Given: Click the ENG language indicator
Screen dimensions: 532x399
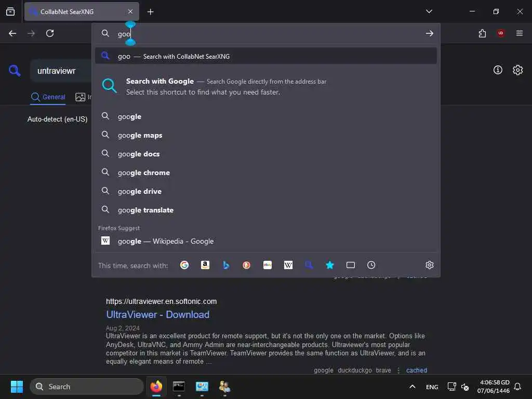Looking at the screenshot, I should click(x=432, y=387).
